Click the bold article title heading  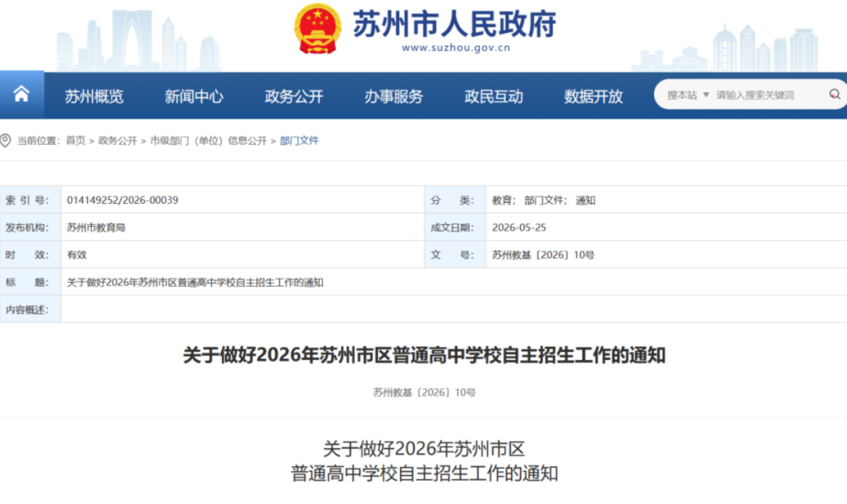click(424, 356)
